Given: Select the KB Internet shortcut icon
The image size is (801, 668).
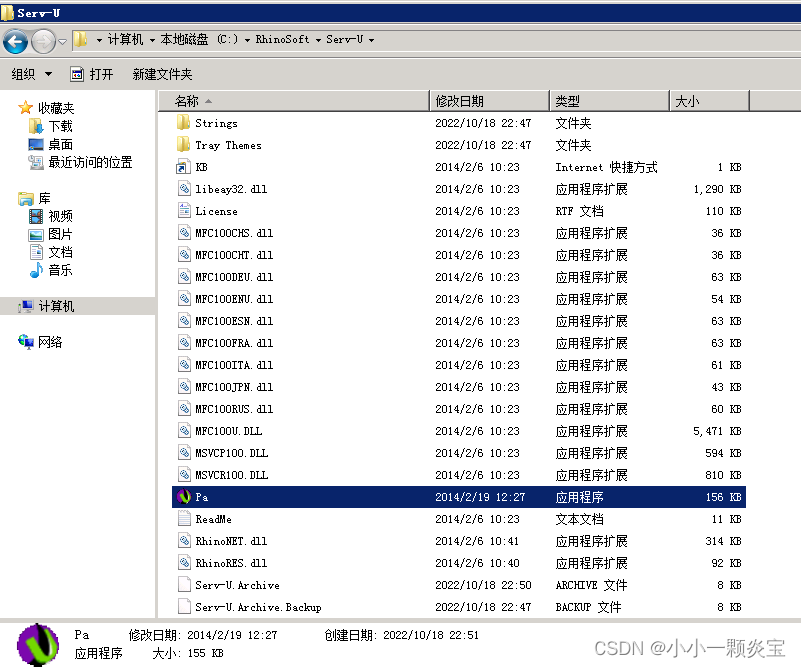Looking at the screenshot, I should 183,167.
